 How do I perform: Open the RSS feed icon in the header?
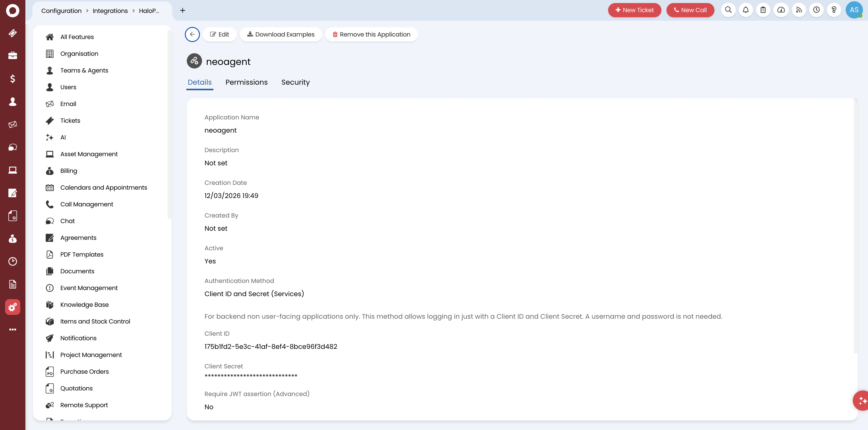(799, 10)
